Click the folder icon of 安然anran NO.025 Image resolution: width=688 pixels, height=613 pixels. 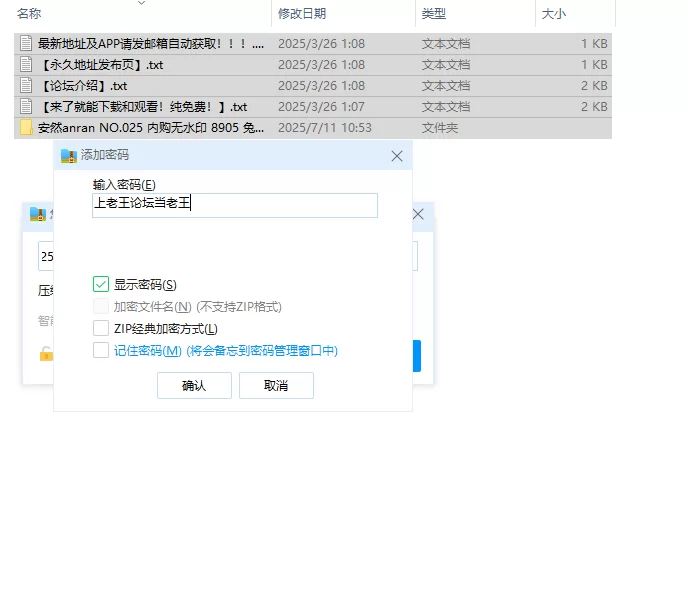pyautogui.click(x=26, y=128)
